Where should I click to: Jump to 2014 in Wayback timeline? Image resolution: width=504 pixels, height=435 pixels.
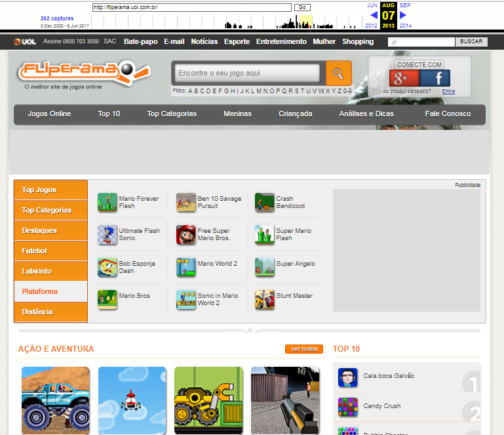click(405, 26)
